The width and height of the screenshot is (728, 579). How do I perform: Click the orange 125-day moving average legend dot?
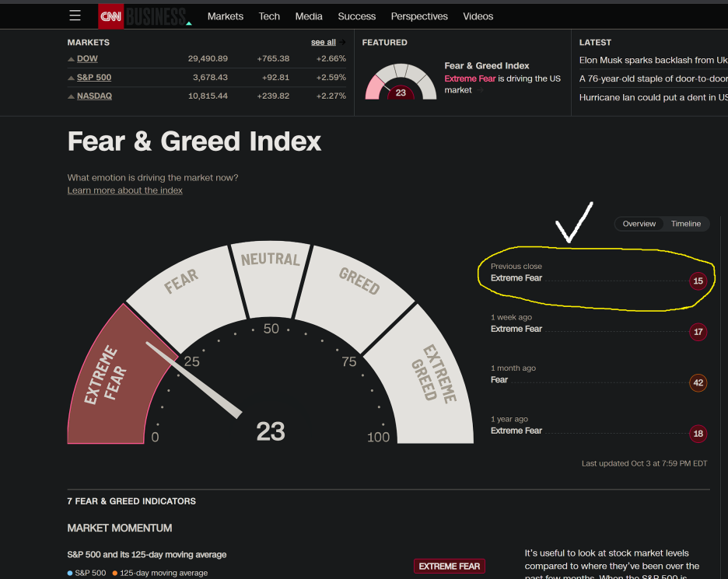pyautogui.click(x=114, y=573)
